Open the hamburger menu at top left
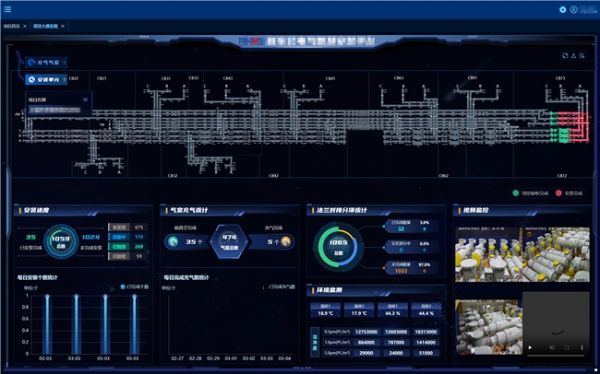The image size is (600, 374). (7, 9)
